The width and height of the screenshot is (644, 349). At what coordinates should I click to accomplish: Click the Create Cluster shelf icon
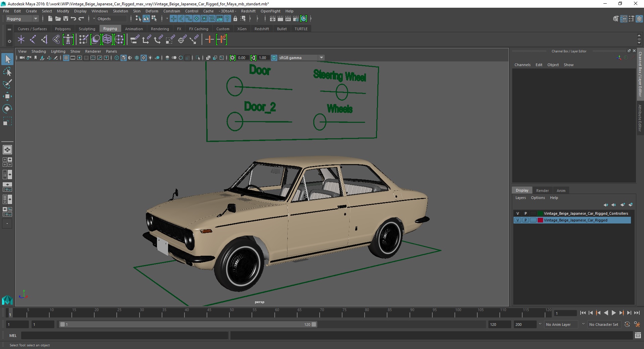pos(119,40)
